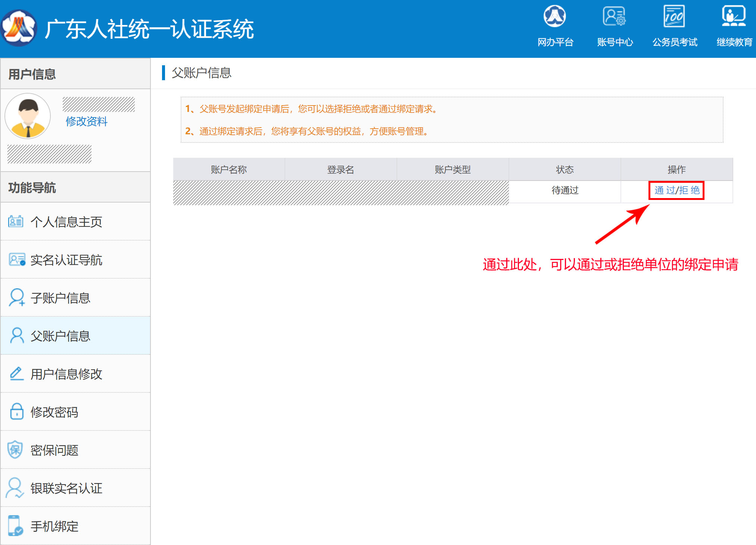Click the 修改密码 lock icon
The width and height of the screenshot is (756, 545).
(x=17, y=412)
